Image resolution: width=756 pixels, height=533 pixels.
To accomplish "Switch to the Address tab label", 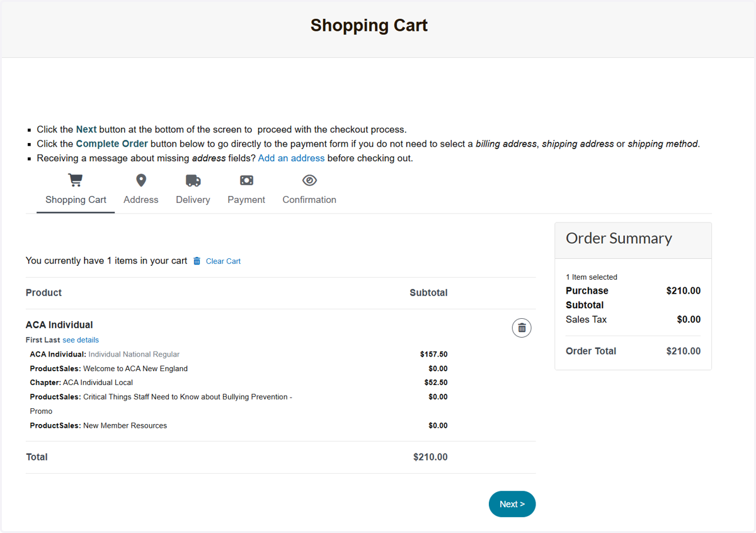I will point(141,200).
